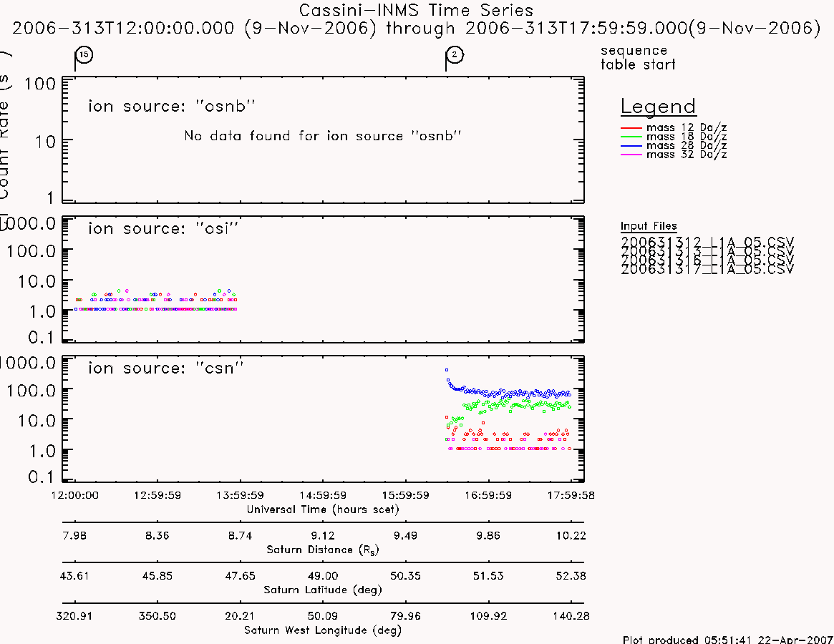This screenshot has height=644, width=834.
Task: Click the Saturn latitude value '49.00'
Action: click(x=323, y=576)
